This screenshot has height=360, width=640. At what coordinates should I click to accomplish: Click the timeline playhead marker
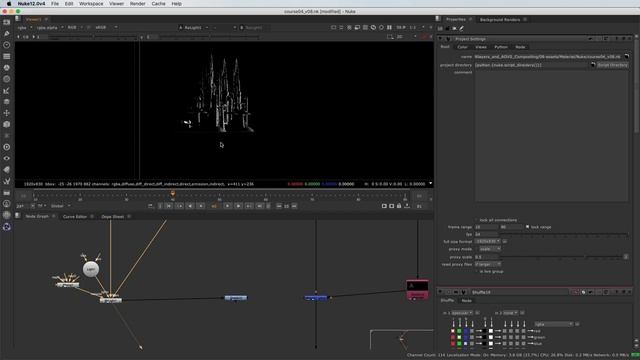[173, 194]
